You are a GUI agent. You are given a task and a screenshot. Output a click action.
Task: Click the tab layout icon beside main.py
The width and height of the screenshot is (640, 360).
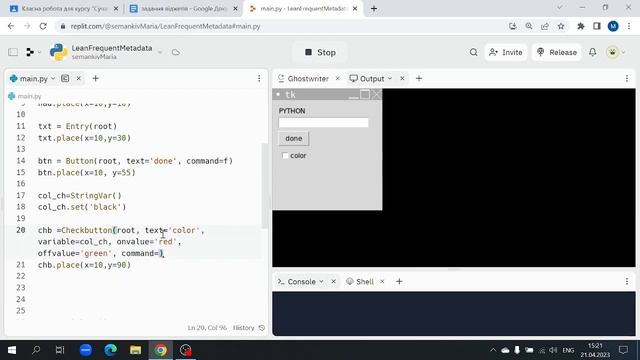[65, 78]
